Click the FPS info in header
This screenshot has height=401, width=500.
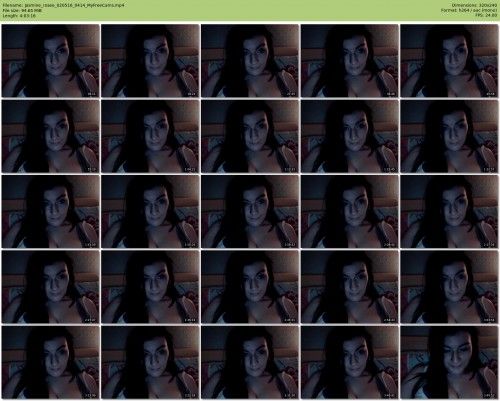click(486, 15)
